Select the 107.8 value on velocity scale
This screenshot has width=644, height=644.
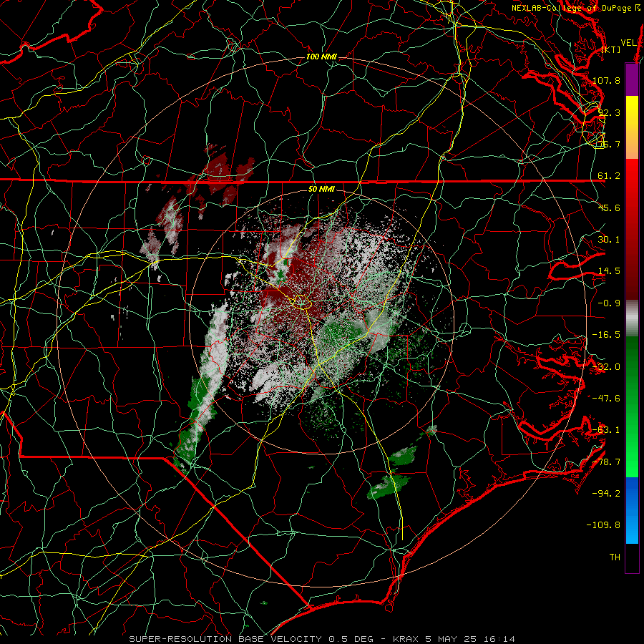click(606, 80)
